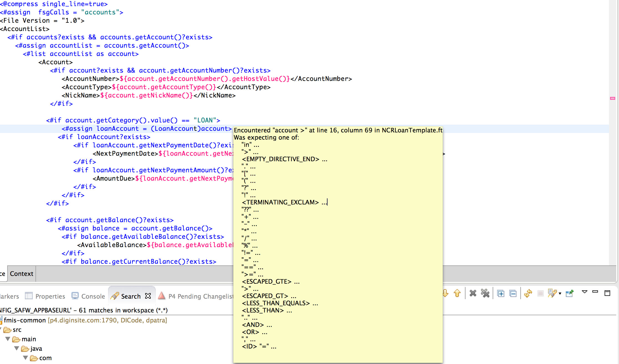Select the fmis-common project node
Screen dimensions: 619x364
[83, 320]
